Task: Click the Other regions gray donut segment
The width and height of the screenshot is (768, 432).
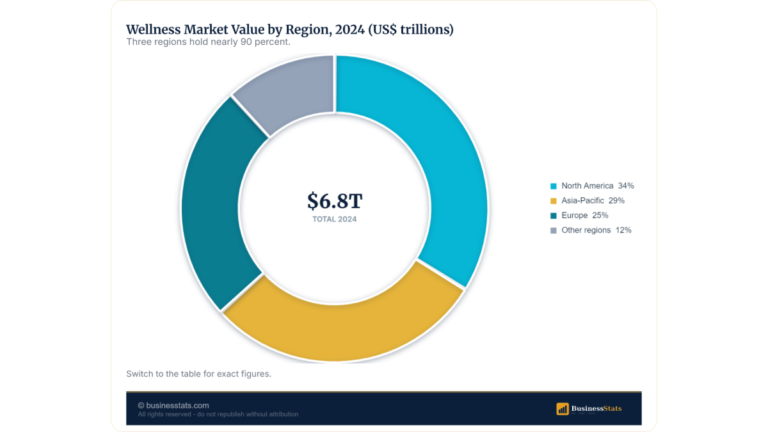Action: (x=294, y=91)
